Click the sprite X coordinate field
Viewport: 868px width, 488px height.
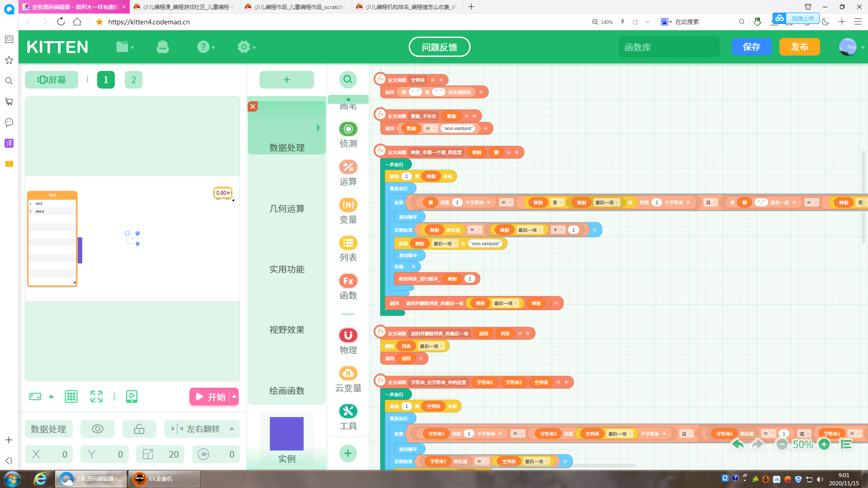point(49,454)
